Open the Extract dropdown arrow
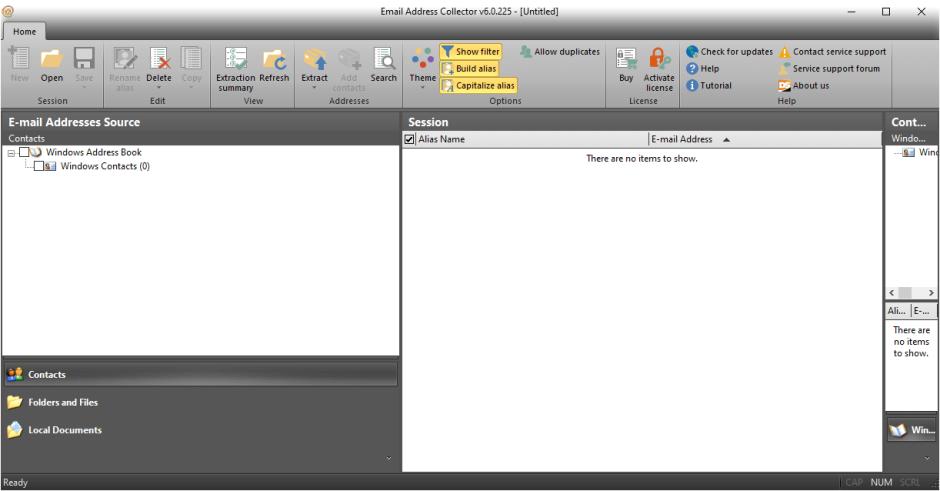Viewport: 940px width, 491px height. tap(314, 88)
